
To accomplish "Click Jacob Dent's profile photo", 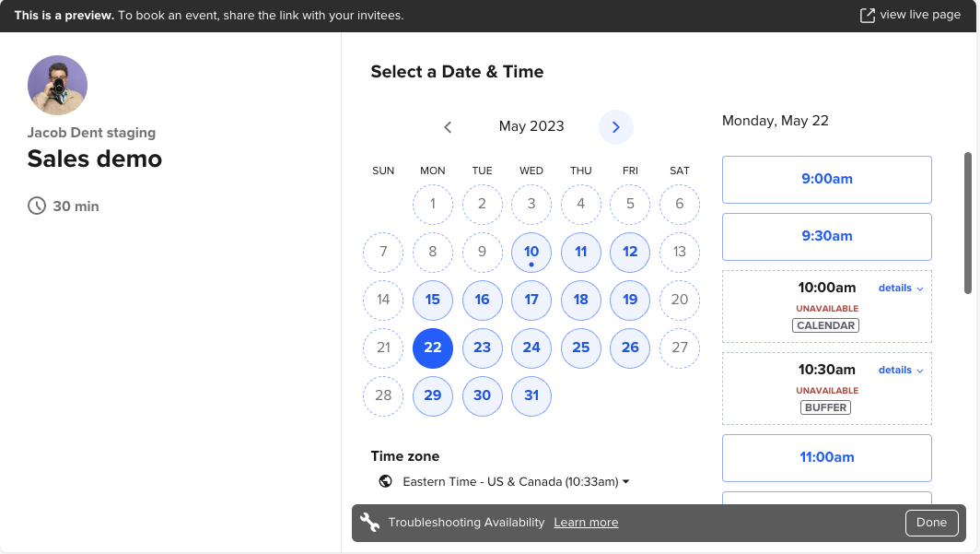I will (57, 85).
